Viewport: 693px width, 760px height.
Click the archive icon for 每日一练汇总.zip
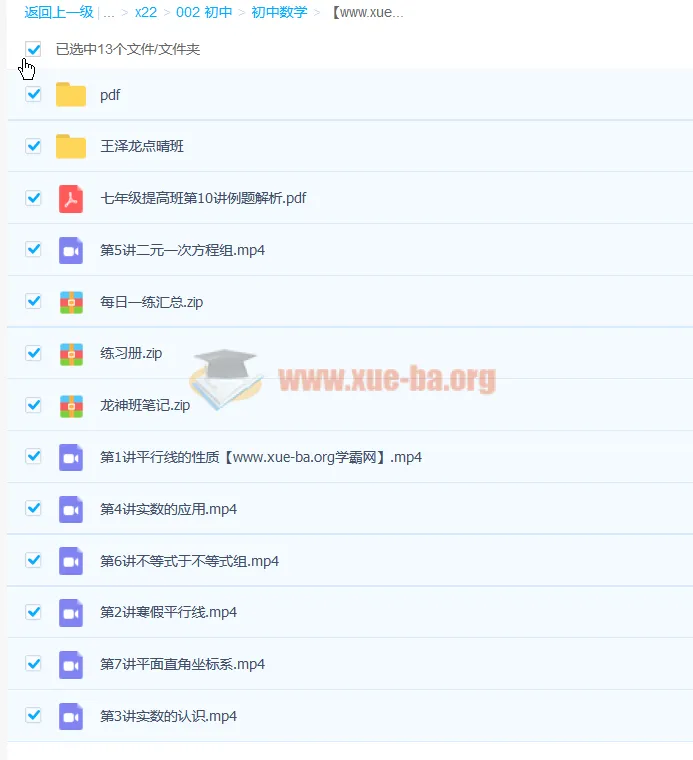click(x=71, y=302)
